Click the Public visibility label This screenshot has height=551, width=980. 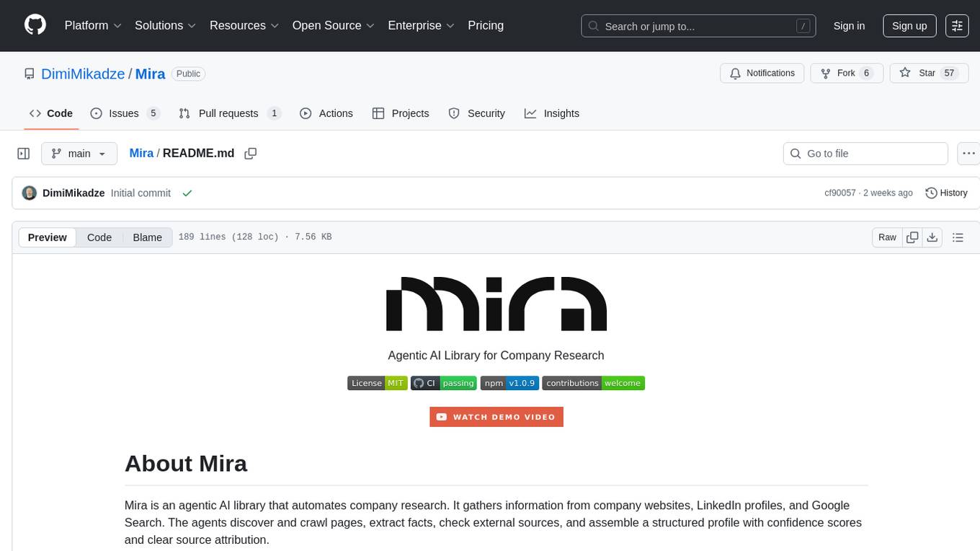point(189,74)
